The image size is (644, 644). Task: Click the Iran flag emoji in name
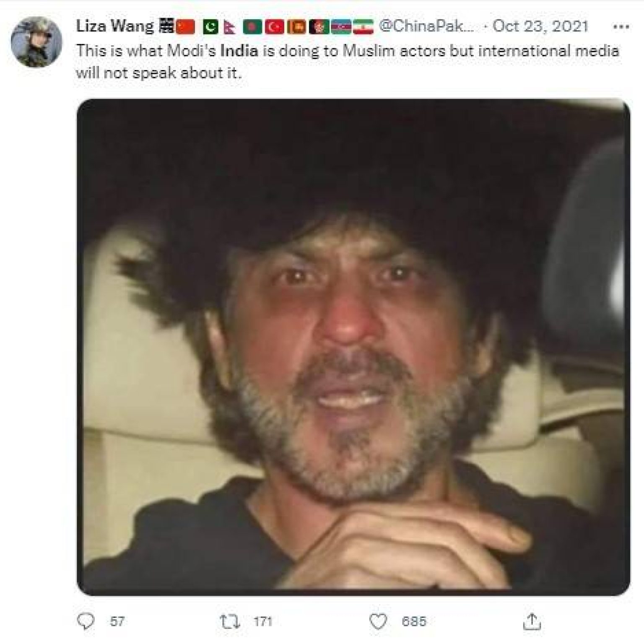[363, 27]
